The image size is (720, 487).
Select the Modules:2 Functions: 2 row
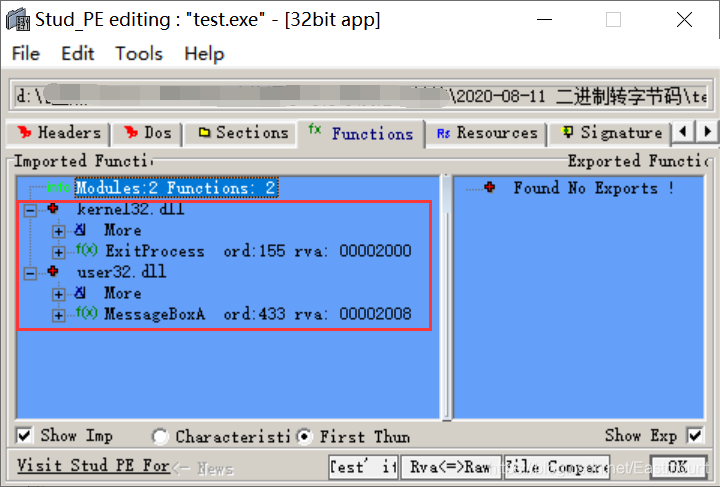coord(176,187)
